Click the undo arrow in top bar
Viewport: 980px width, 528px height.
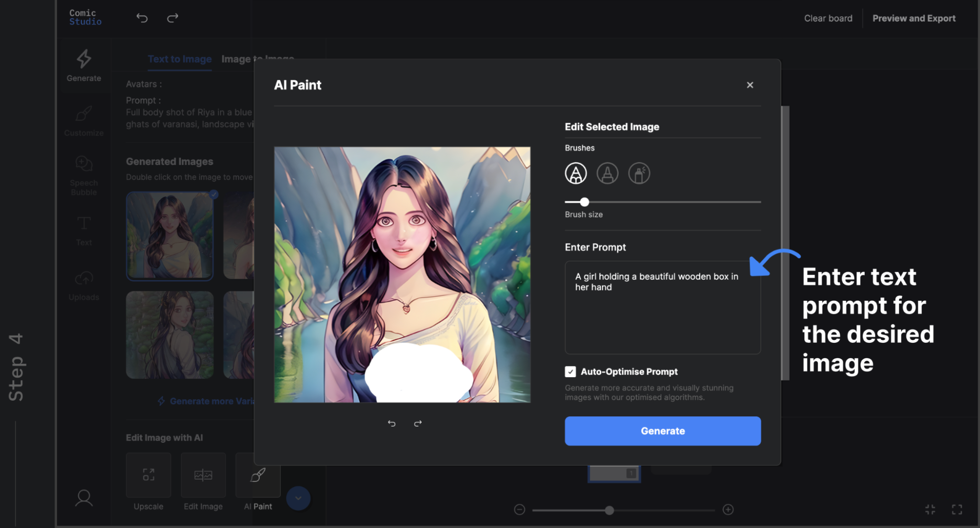coord(142,18)
